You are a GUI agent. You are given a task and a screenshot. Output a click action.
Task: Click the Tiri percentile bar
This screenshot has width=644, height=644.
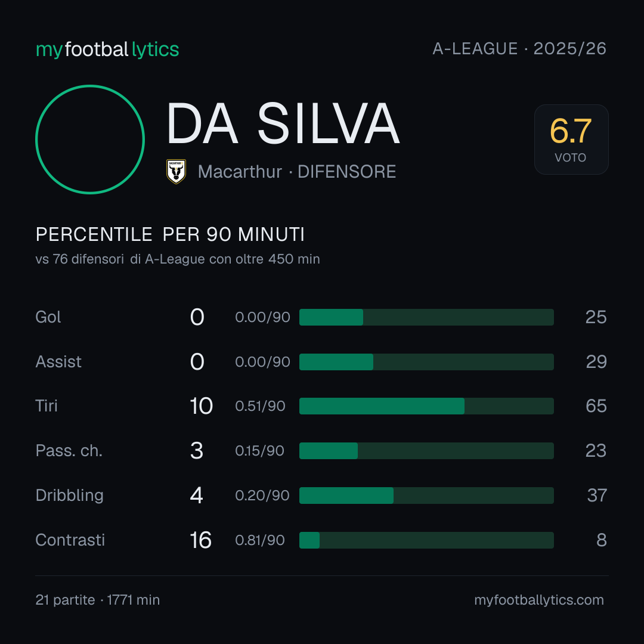pos(426,406)
